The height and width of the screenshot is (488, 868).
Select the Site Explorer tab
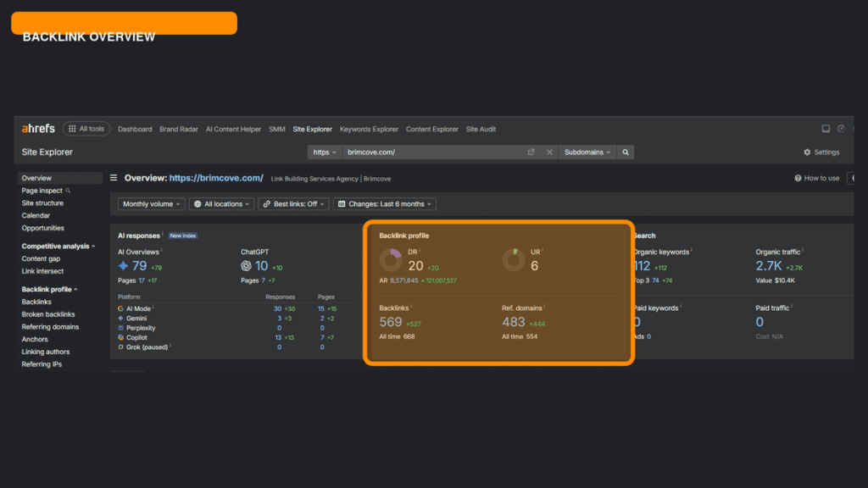click(312, 129)
